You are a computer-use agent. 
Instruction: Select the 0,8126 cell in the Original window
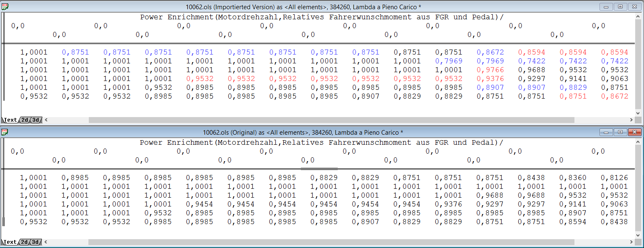(x=614, y=178)
